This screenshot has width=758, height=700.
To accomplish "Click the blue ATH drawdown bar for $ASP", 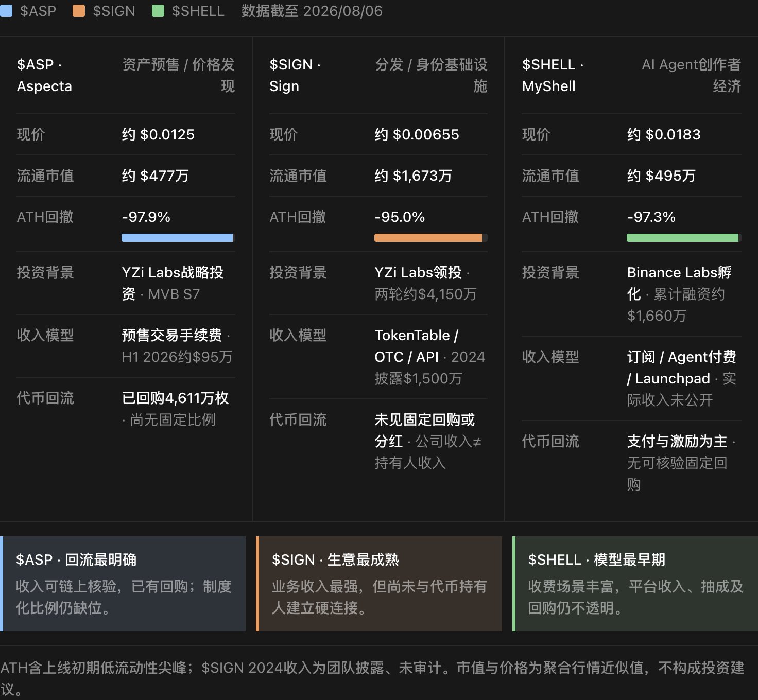I will tap(178, 238).
